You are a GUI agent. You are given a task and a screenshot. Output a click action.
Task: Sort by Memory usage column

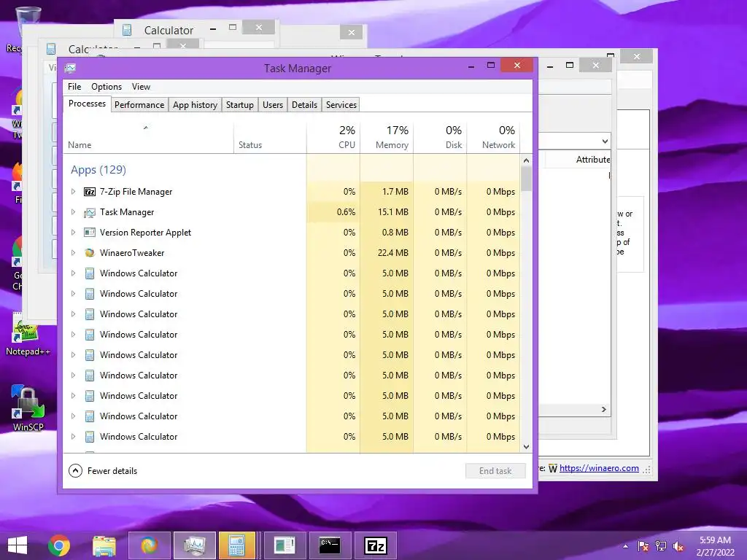pos(387,137)
